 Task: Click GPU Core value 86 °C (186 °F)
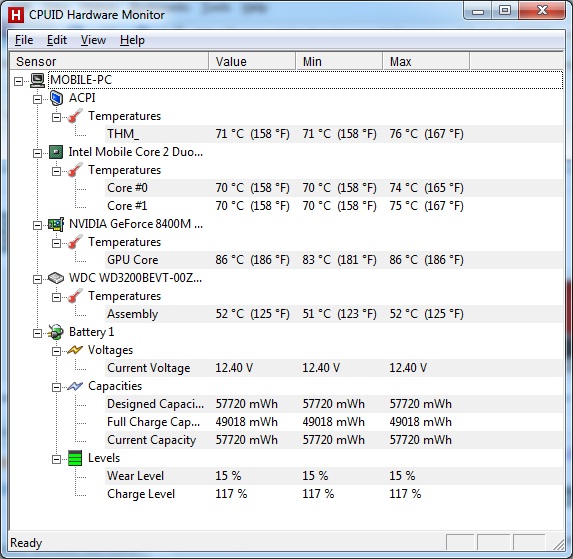click(x=253, y=260)
